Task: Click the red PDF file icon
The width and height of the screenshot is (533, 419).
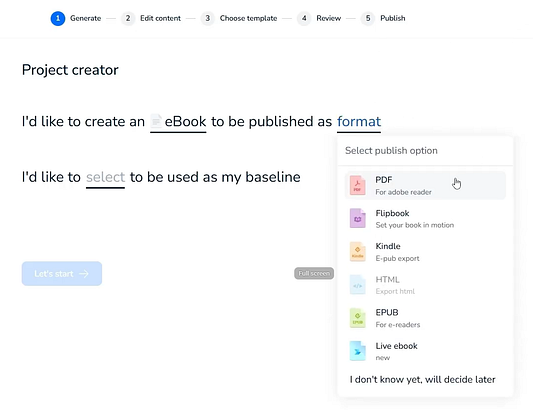Action: [x=358, y=185]
